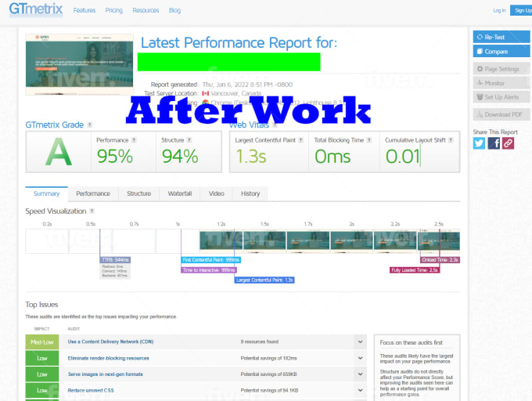This screenshot has height=401, width=532.
Task: Click the Time to Interactive marker
Action: pyautogui.click(x=209, y=270)
